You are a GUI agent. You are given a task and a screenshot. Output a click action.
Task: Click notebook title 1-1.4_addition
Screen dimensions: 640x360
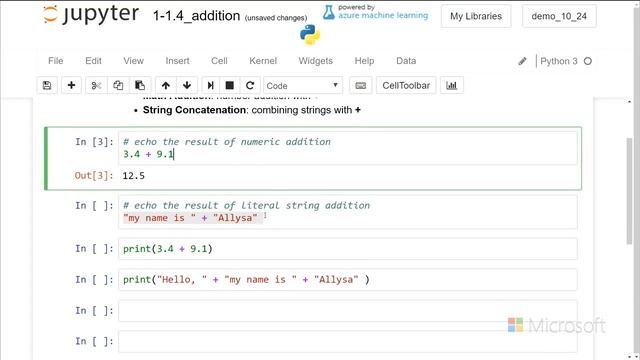point(196,16)
